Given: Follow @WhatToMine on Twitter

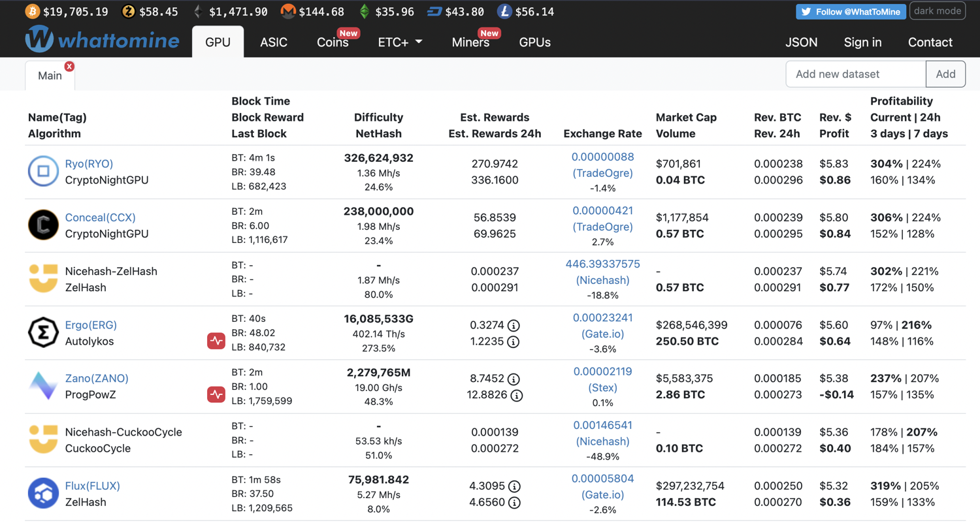Looking at the screenshot, I should [x=851, y=12].
